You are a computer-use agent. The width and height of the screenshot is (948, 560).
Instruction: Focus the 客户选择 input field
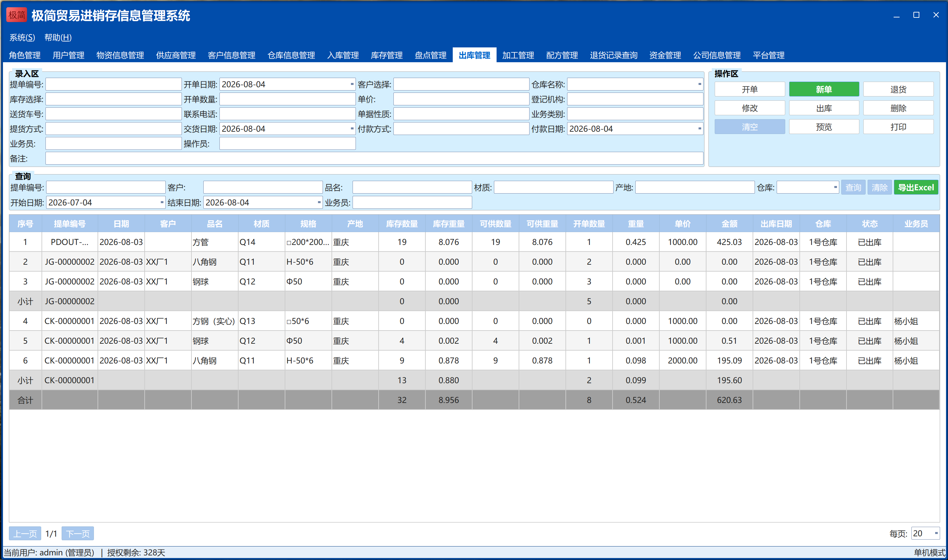[461, 84]
